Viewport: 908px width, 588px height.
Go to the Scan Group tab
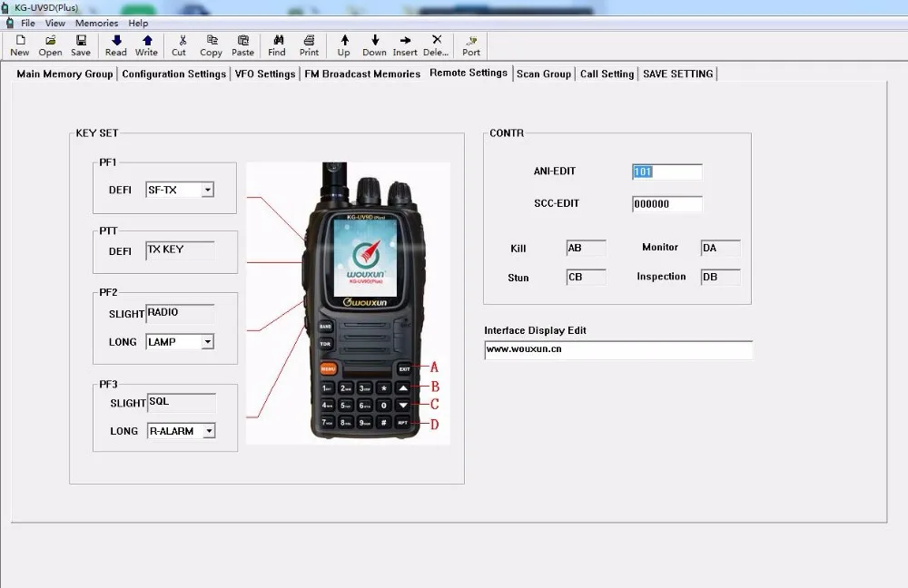coord(544,74)
